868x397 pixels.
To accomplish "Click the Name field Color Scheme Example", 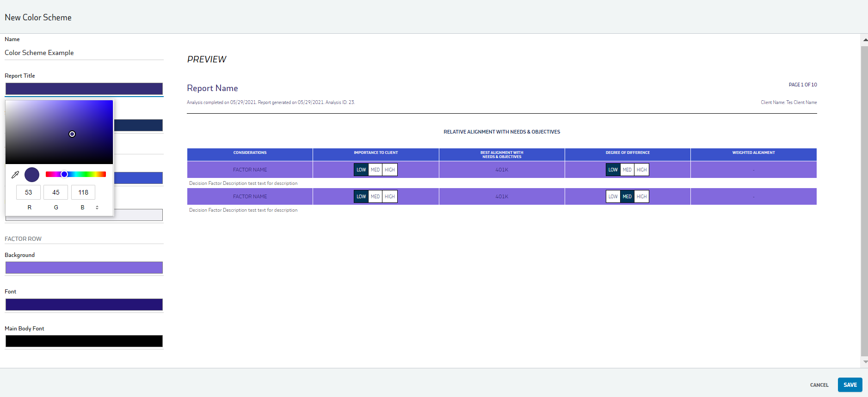I will pos(84,53).
